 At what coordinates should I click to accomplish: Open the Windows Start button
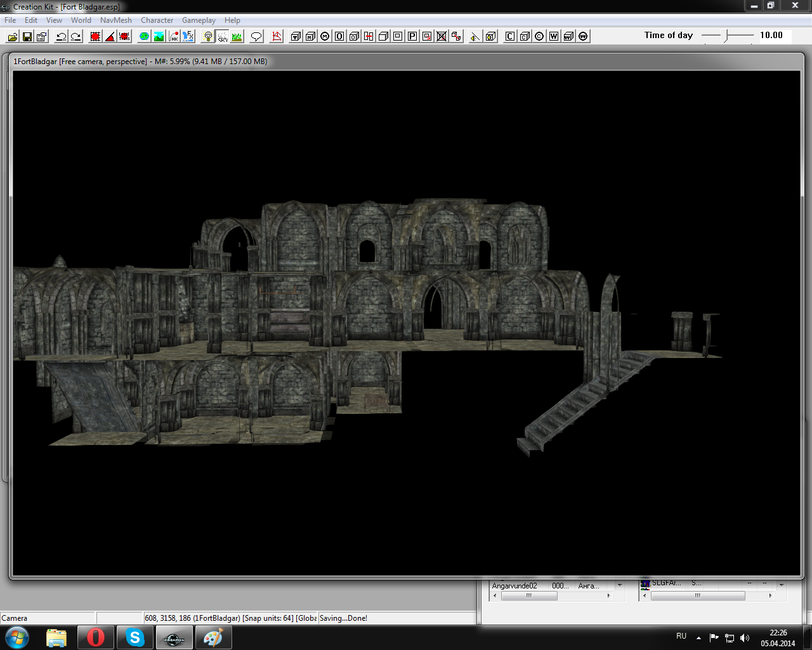pos(17,637)
